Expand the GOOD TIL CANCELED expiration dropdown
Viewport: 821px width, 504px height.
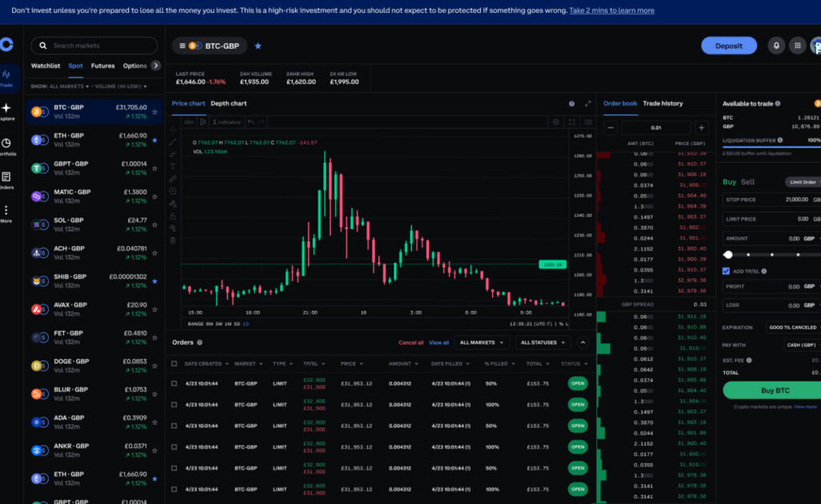coord(792,327)
